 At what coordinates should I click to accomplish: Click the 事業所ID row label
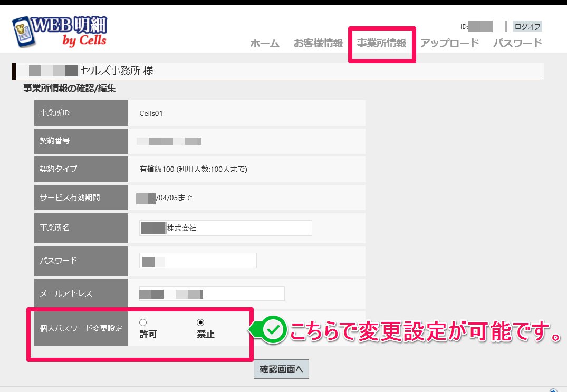pyautogui.click(x=55, y=113)
